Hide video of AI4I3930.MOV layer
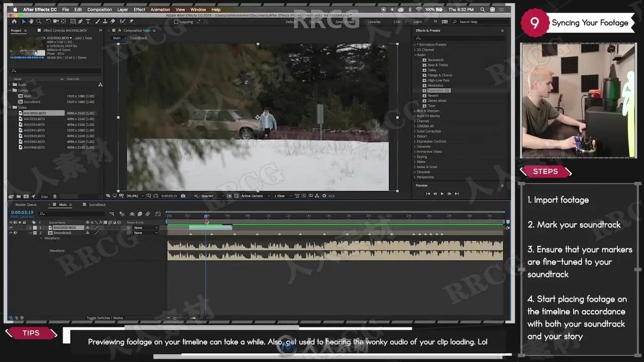 (11, 228)
